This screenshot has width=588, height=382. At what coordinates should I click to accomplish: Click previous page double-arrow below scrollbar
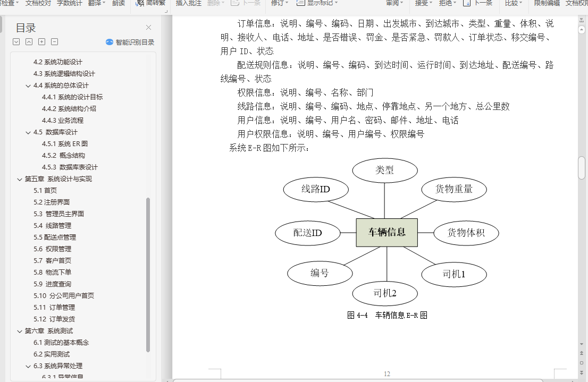[x=582, y=353]
